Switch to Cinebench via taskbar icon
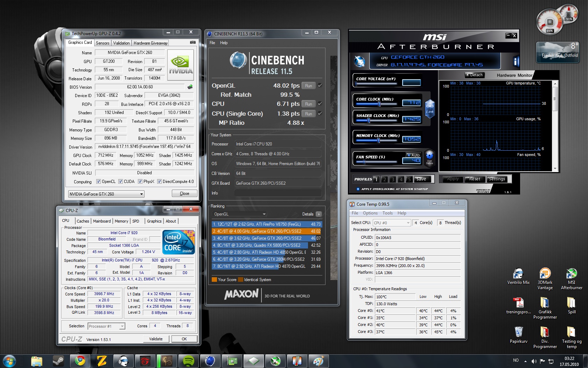 point(210,361)
